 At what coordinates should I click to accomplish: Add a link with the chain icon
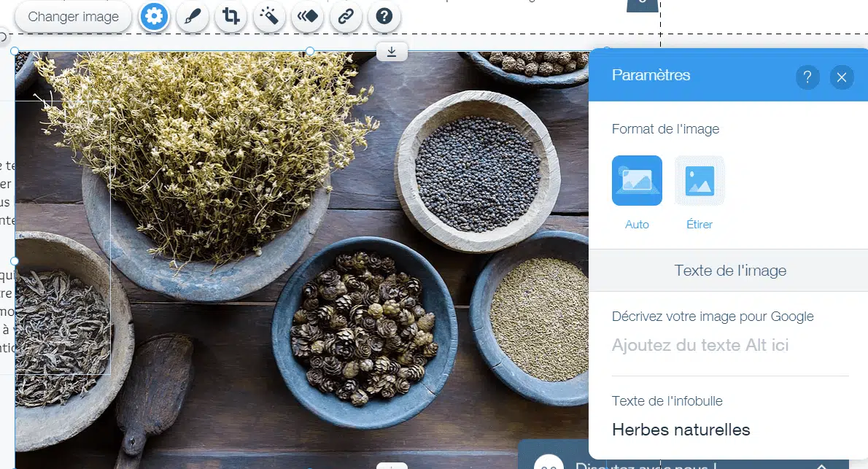click(x=346, y=17)
